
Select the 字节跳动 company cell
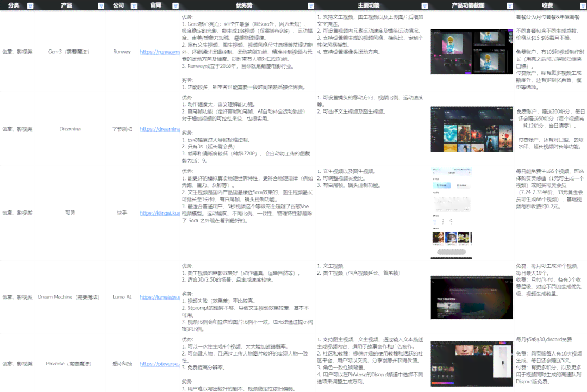coord(122,129)
